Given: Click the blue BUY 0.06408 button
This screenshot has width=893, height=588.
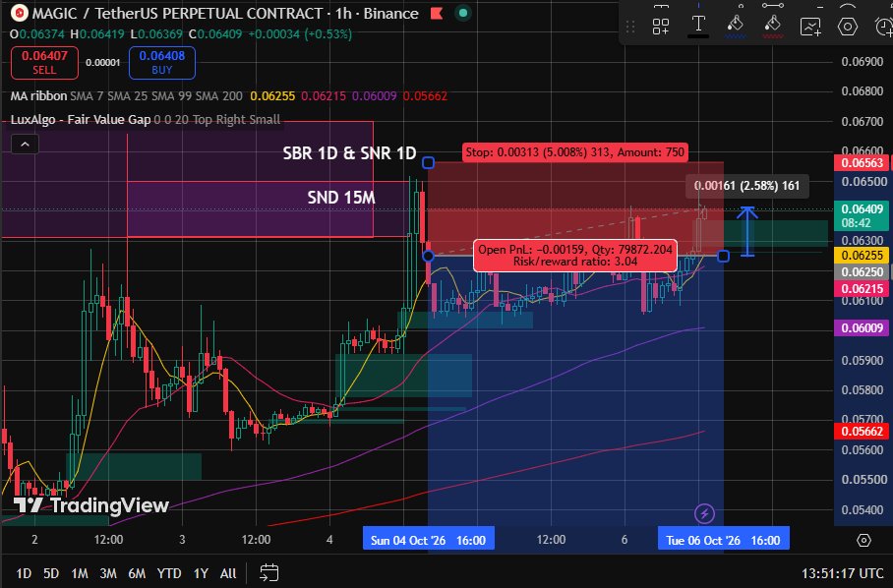Looking at the screenshot, I should coord(161,63).
